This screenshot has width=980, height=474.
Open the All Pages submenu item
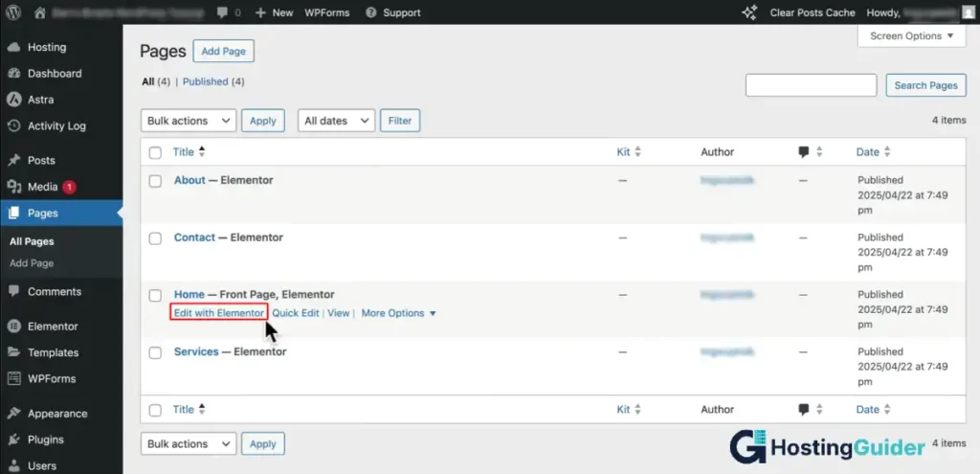tap(32, 241)
